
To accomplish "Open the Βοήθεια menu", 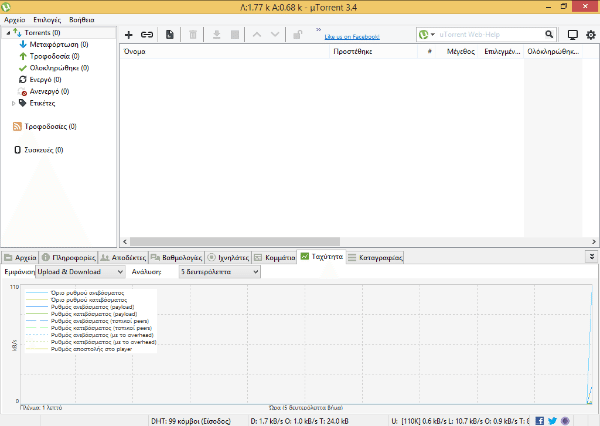I will (82, 20).
